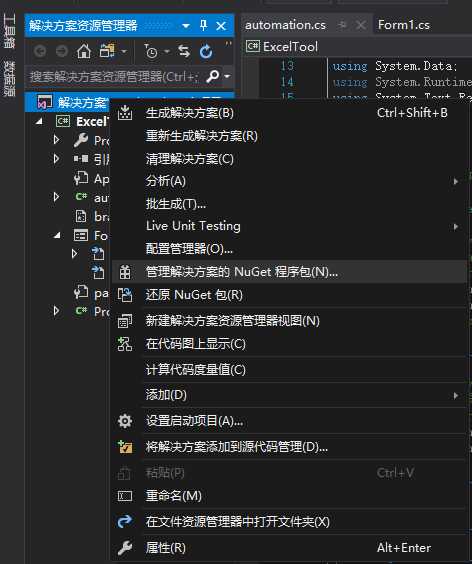Image resolution: width=472 pixels, height=564 pixels.
Task: Choose 在文件资源管理器中打开文件夹(X)
Action: pos(289,522)
